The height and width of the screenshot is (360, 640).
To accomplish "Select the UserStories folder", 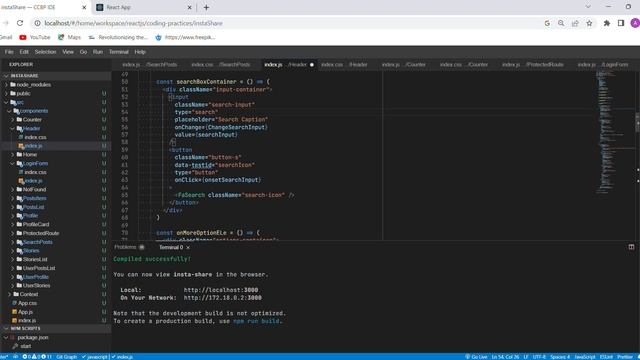I will click(x=36, y=286).
